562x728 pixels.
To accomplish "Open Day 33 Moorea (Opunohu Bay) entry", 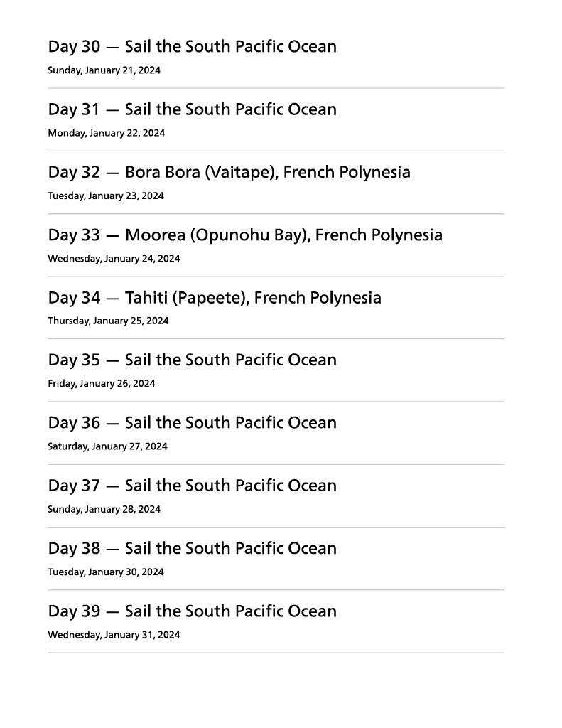I will 245,235.
